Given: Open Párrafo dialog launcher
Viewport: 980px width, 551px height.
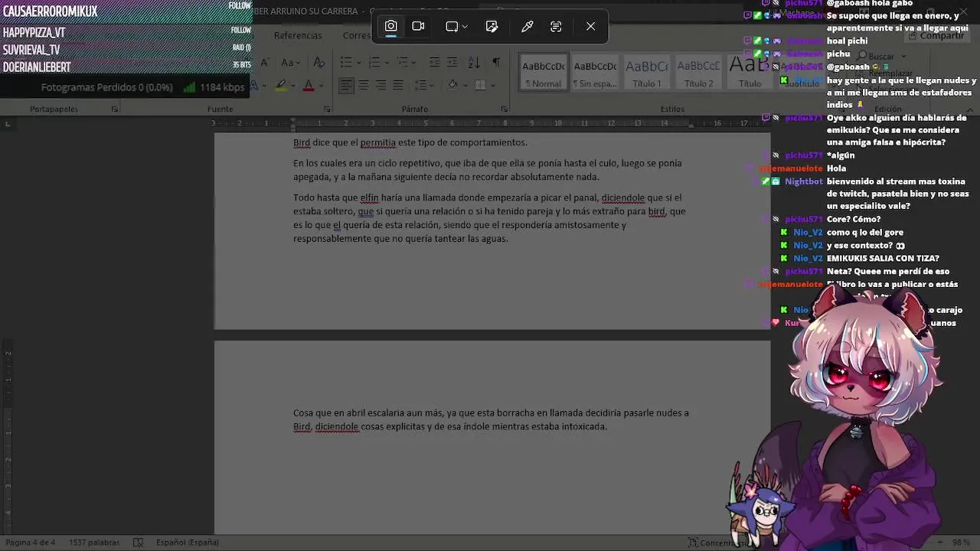Looking at the screenshot, I should click(504, 109).
